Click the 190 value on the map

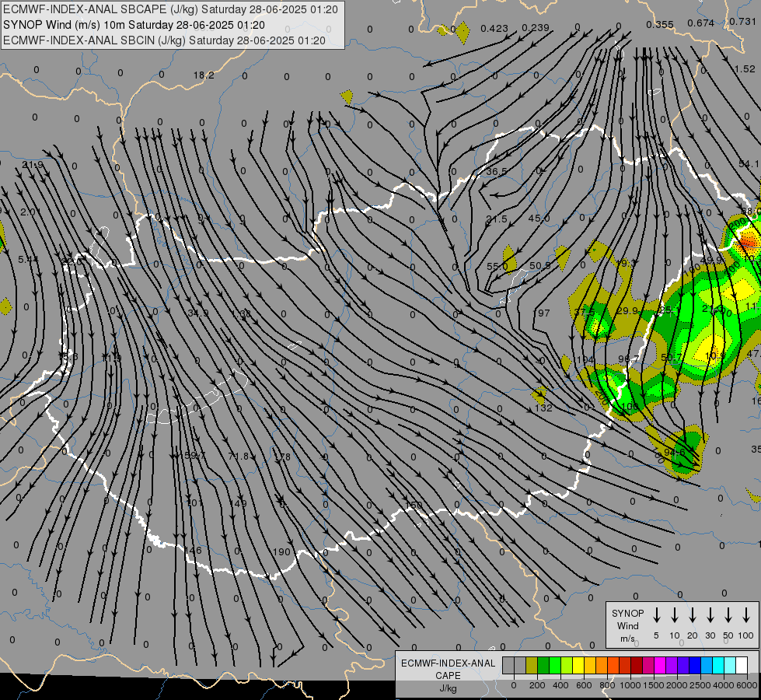tap(281, 552)
